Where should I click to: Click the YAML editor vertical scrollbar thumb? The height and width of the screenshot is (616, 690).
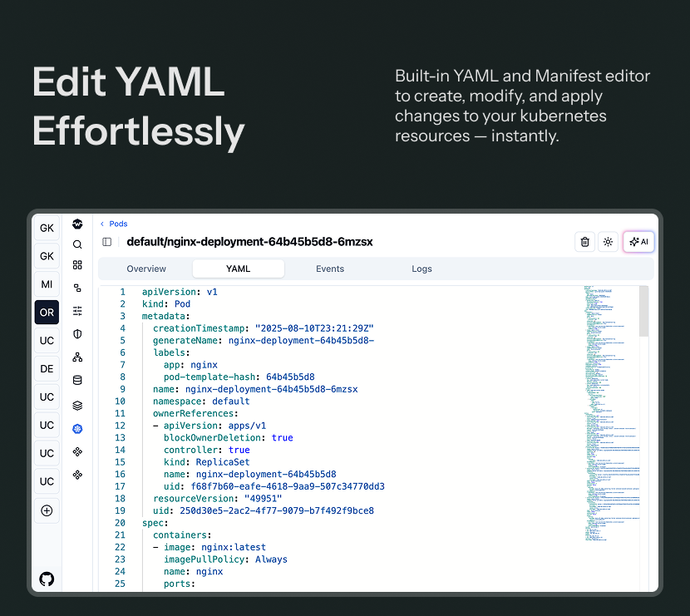(x=643, y=312)
